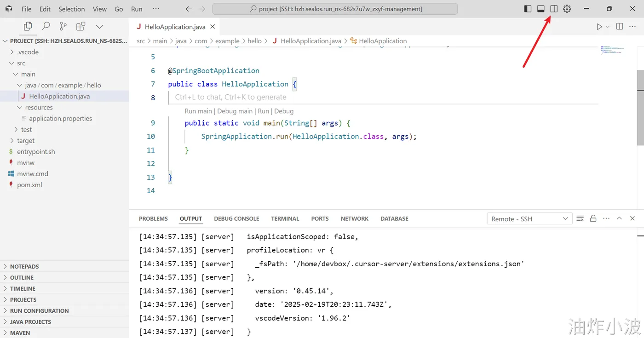The image size is (644, 338).
Task: Open the Edit menu
Action: [45, 9]
